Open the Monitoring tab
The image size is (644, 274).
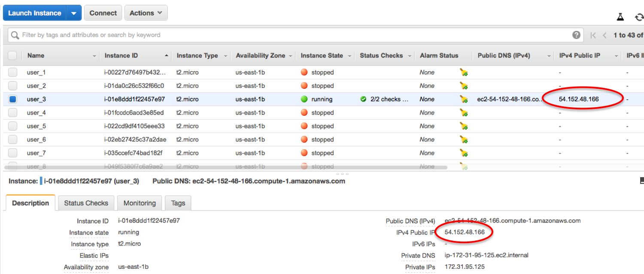pyautogui.click(x=140, y=203)
